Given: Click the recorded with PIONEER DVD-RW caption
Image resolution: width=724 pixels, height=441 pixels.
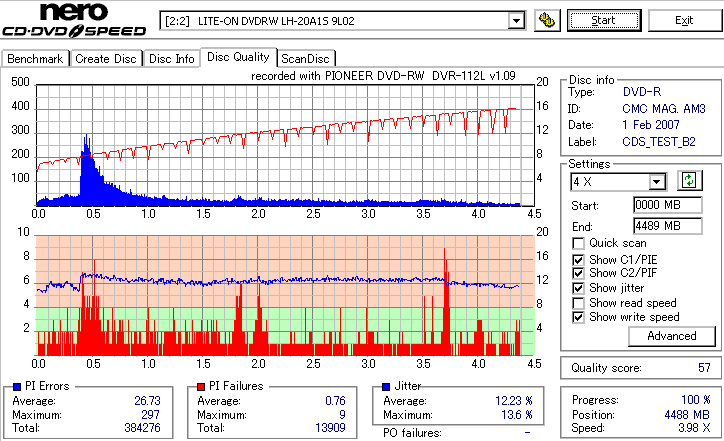Looking at the screenshot, I should (x=383, y=76).
